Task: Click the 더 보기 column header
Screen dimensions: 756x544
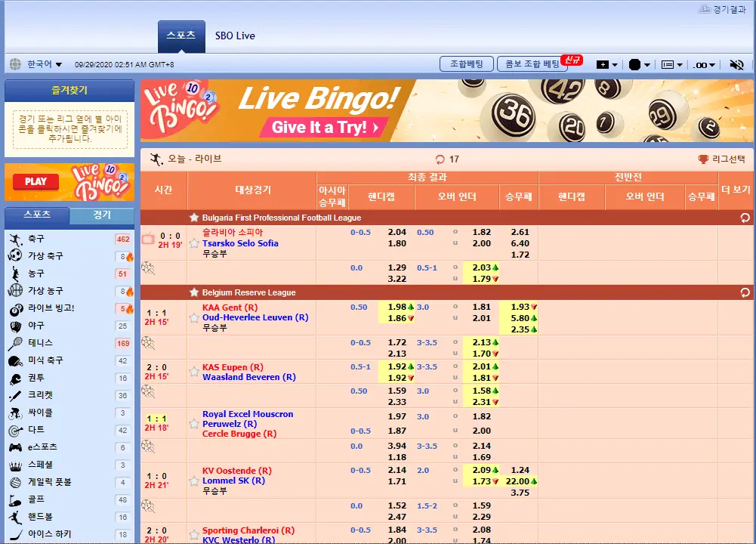Action: (736, 190)
